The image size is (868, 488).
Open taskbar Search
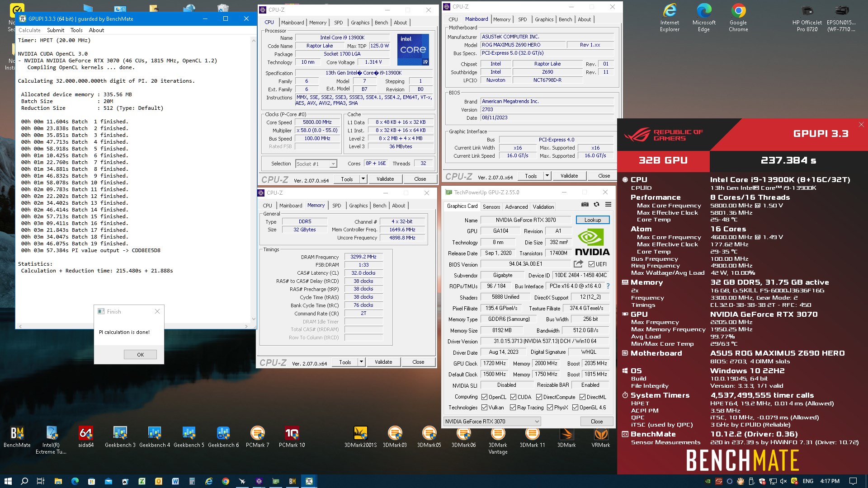(x=24, y=481)
